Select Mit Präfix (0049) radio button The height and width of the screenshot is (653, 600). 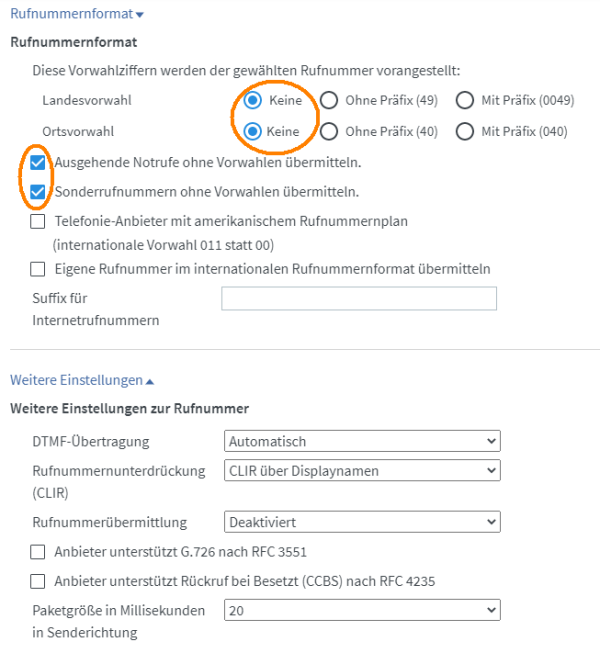click(465, 100)
